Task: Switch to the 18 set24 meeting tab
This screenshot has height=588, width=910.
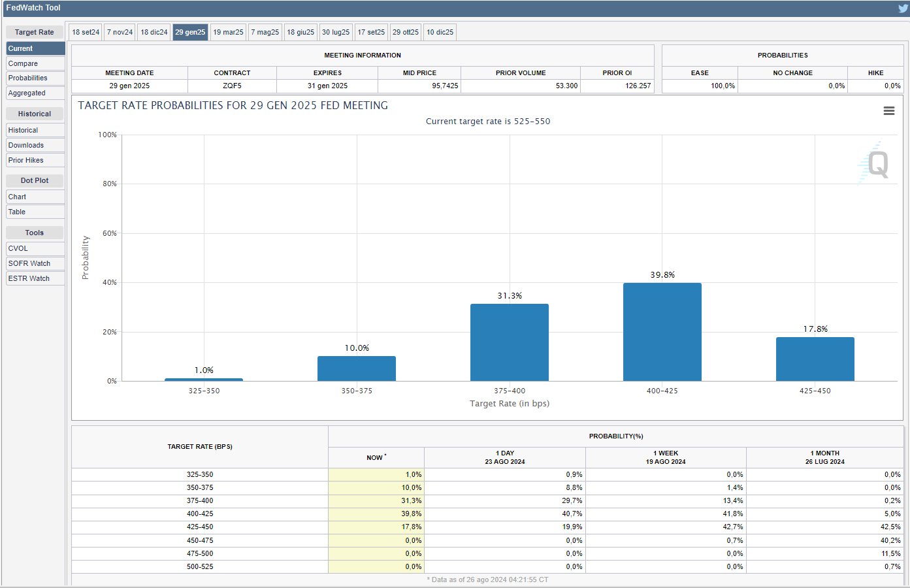Action: click(x=86, y=32)
